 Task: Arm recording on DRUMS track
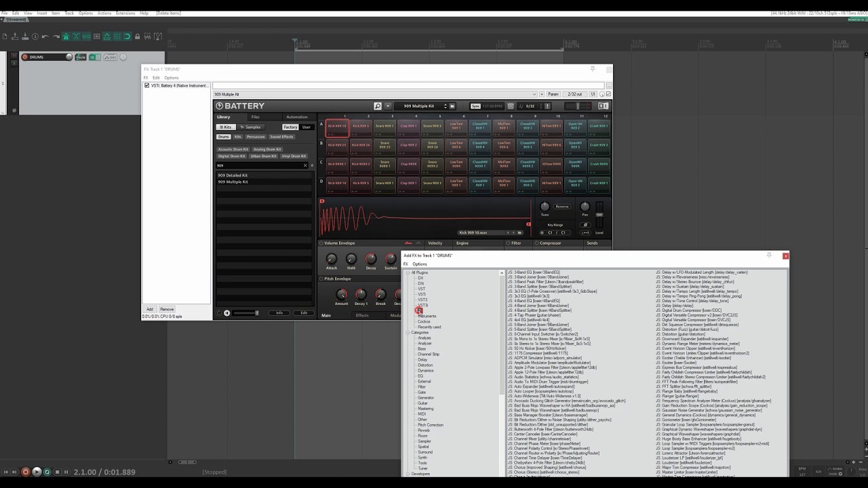click(24, 57)
